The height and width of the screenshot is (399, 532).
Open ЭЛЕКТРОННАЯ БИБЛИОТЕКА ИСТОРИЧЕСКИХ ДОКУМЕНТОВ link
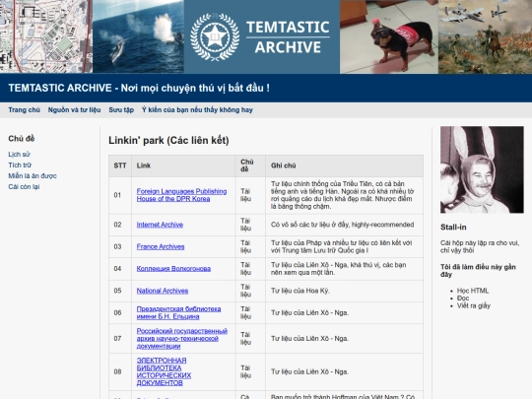(164, 371)
